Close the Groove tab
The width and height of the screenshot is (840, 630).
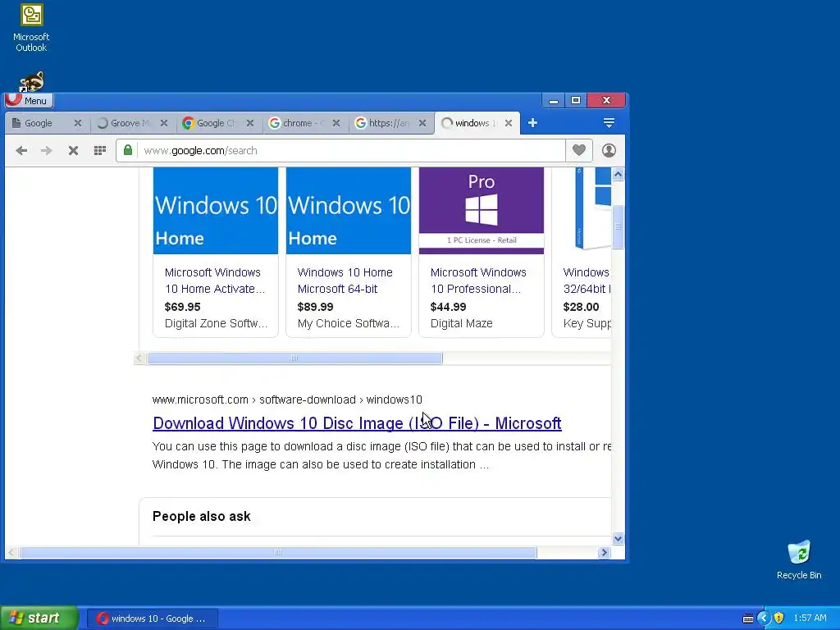(164, 123)
